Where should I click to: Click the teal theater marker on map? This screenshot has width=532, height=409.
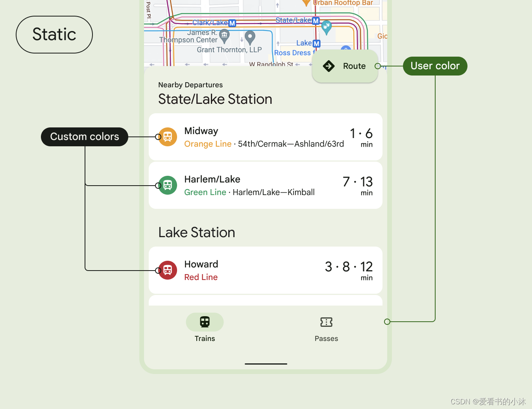click(x=326, y=27)
